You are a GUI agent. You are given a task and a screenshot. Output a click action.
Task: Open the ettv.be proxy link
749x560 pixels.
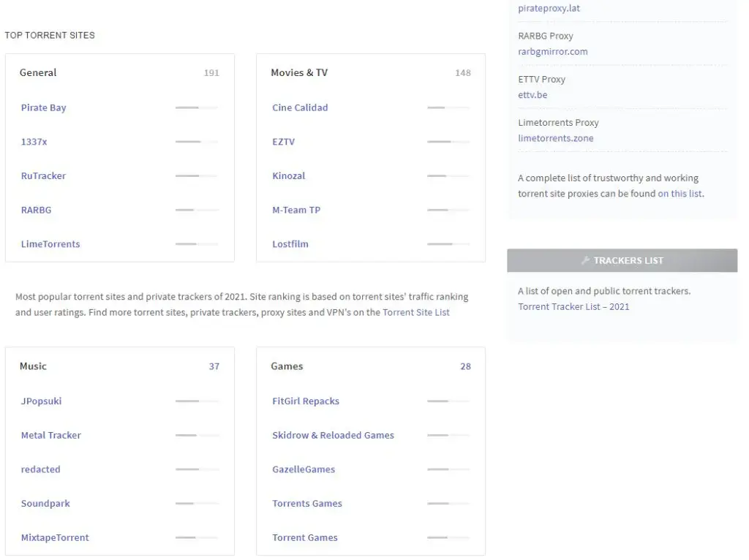[x=532, y=94]
